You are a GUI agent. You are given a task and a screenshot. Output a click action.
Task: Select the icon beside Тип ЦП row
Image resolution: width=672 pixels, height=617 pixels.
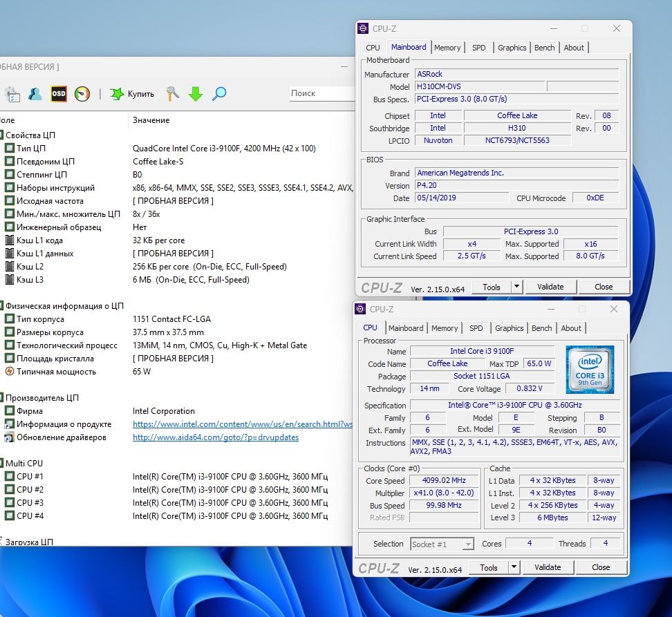pyautogui.click(x=10, y=148)
